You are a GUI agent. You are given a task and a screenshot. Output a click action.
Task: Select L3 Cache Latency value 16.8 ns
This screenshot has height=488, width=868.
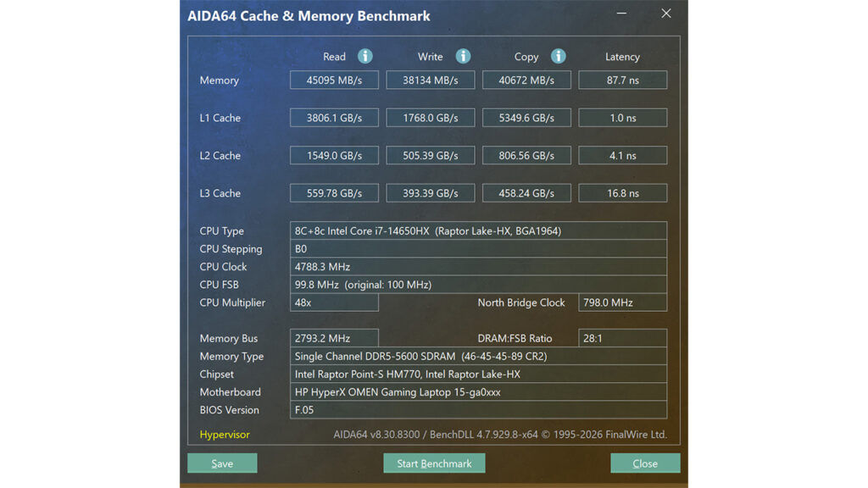pos(623,192)
